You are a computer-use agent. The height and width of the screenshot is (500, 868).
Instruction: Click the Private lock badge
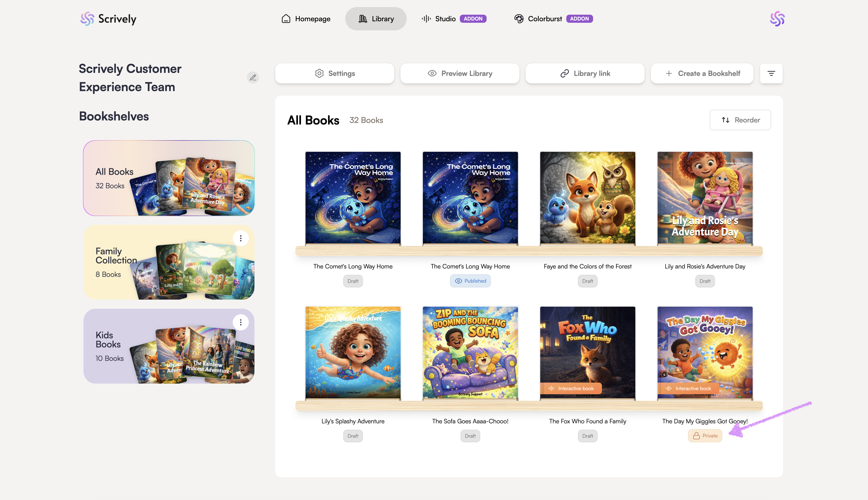pyautogui.click(x=705, y=436)
